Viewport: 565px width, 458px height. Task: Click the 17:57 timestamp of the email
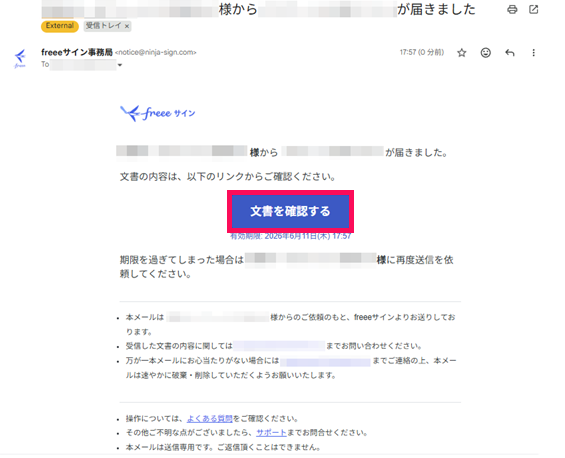pos(422,53)
